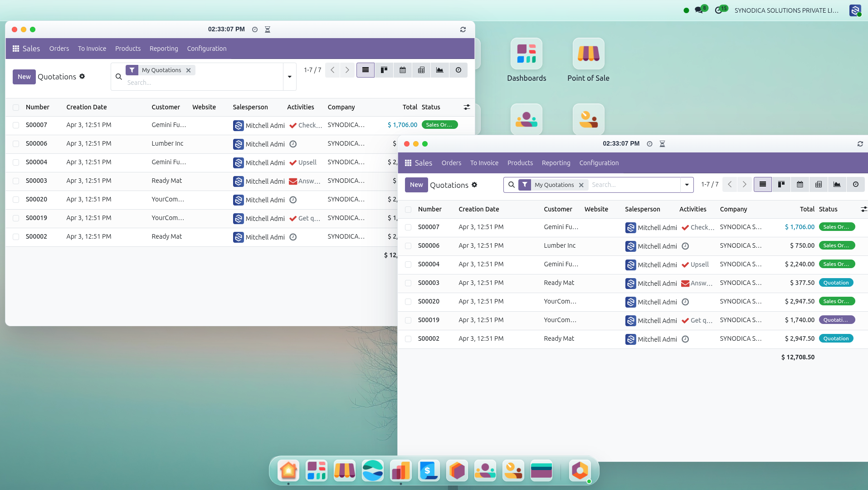Open pivot view in the back window
This screenshot has width=868, height=490.
coord(421,70)
